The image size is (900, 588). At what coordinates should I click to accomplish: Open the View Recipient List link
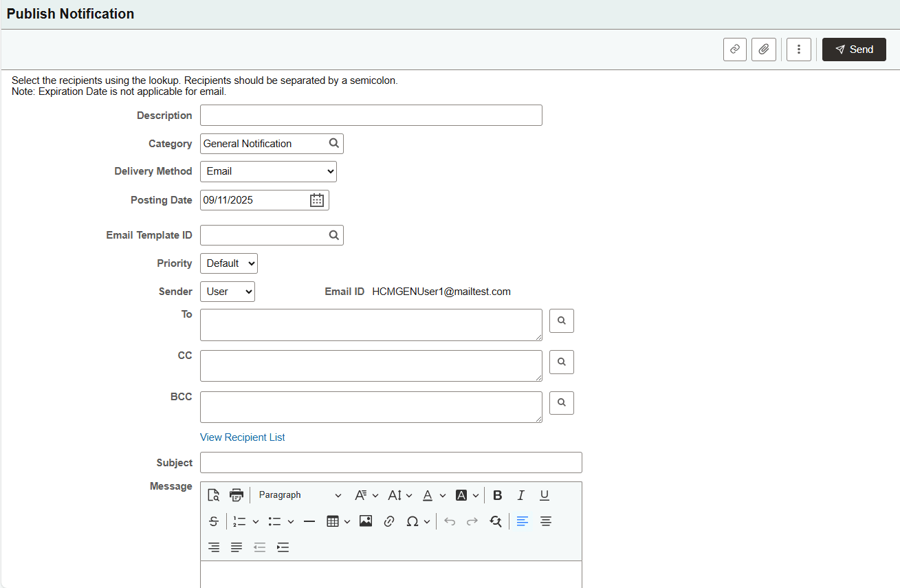(242, 437)
